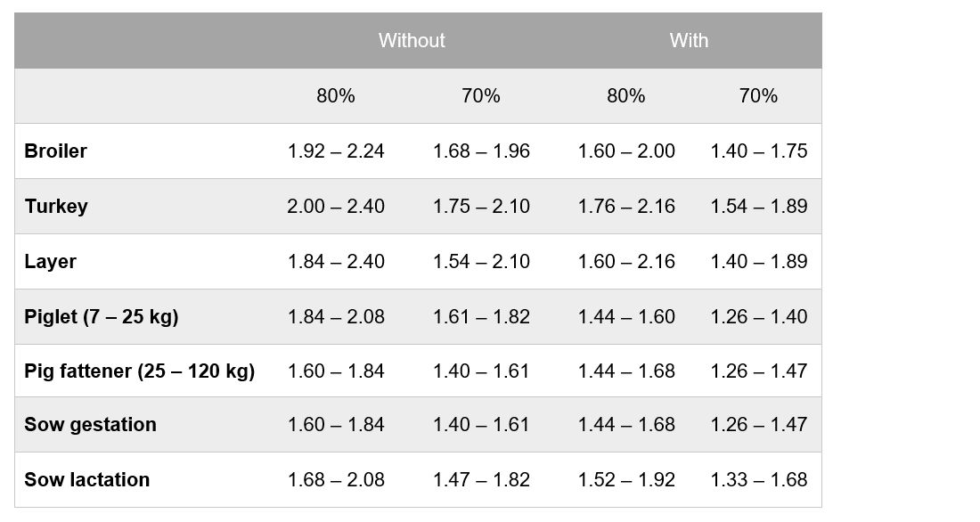Click Layer cell value 1.54 – 2.10
Viewport: 980px width, 522px height.
click(x=481, y=262)
